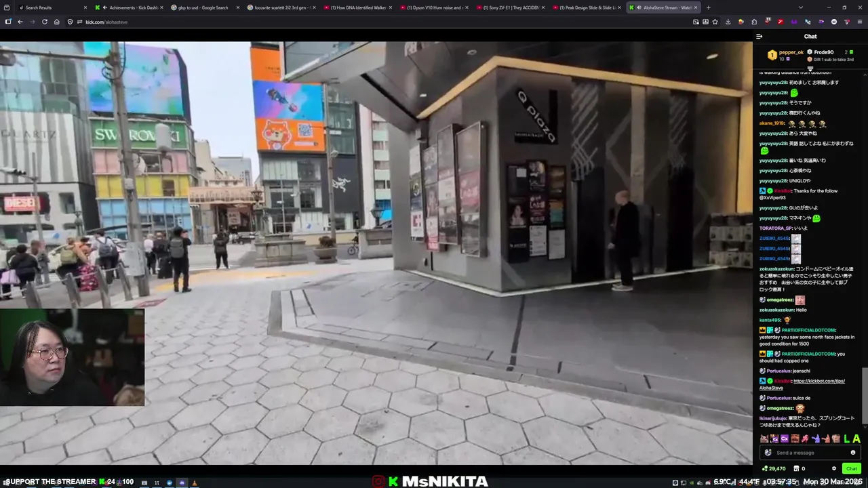
Task: Open a new browser tab
Action: [708, 7]
